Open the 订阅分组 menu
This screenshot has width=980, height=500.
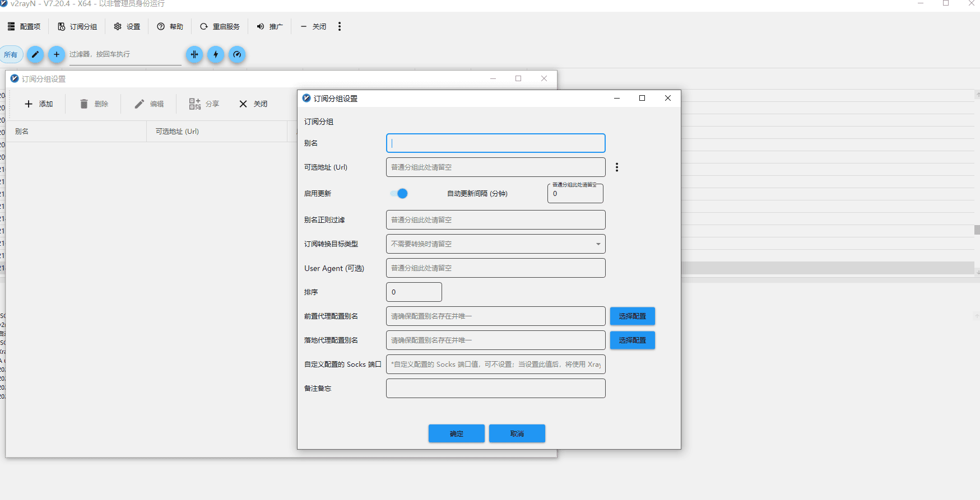pos(77,26)
